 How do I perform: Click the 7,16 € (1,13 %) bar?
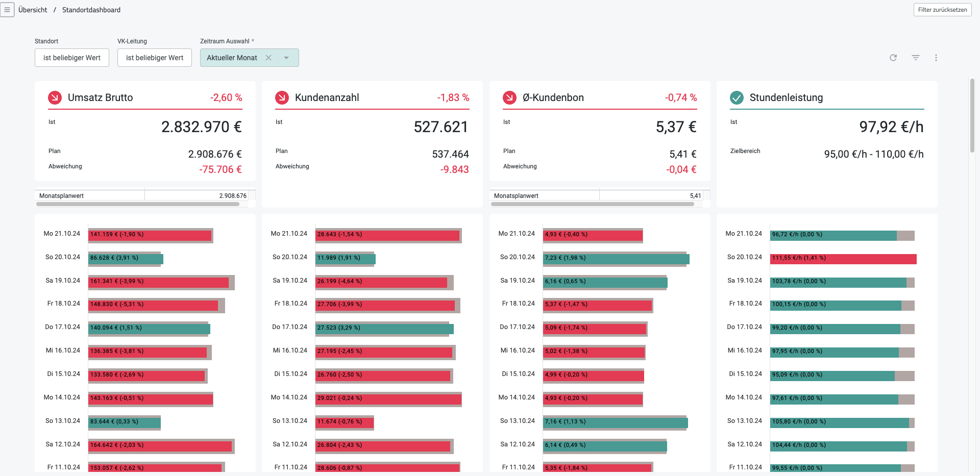[616, 422]
